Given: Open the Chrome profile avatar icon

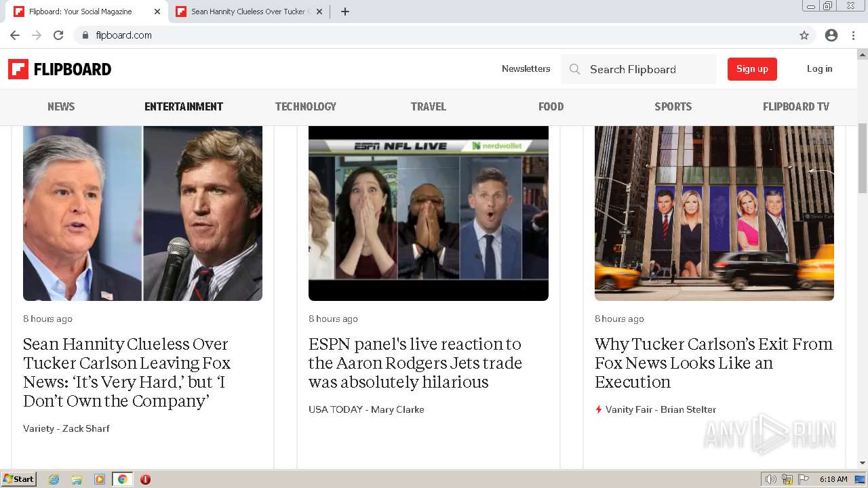Looking at the screenshot, I should (x=831, y=35).
